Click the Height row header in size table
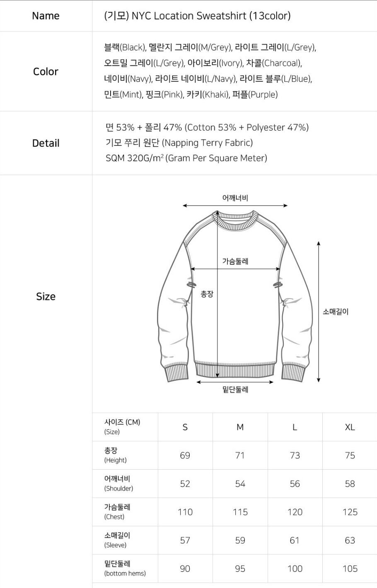This screenshot has height=588, width=377. click(x=116, y=455)
